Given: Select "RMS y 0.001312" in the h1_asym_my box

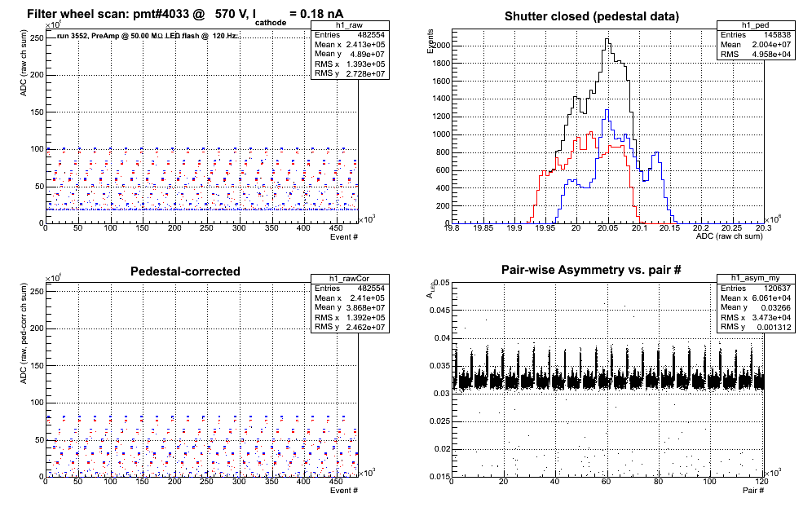Looking at the screenshot, I should (756, 327).
